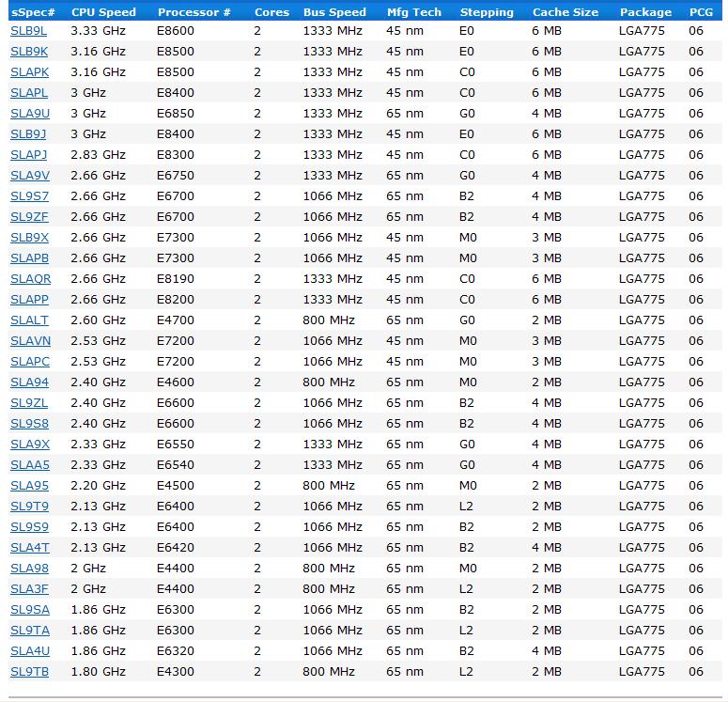Open the SLB9J sSpec link
Viewport: 728px width, 702px height.
(28, 134)
